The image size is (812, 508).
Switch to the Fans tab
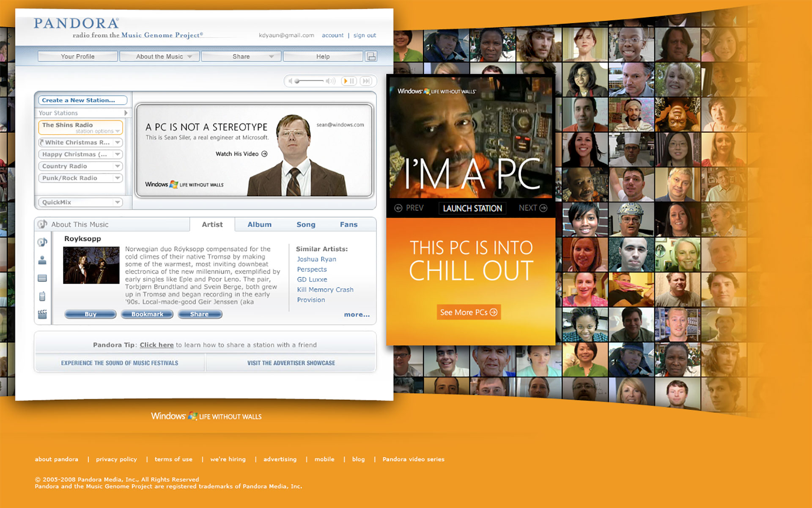click(x=348, y=224)
